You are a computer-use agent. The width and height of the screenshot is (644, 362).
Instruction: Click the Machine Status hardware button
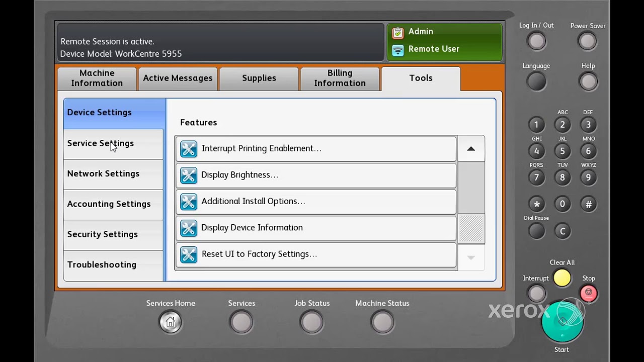click(382, 322)
